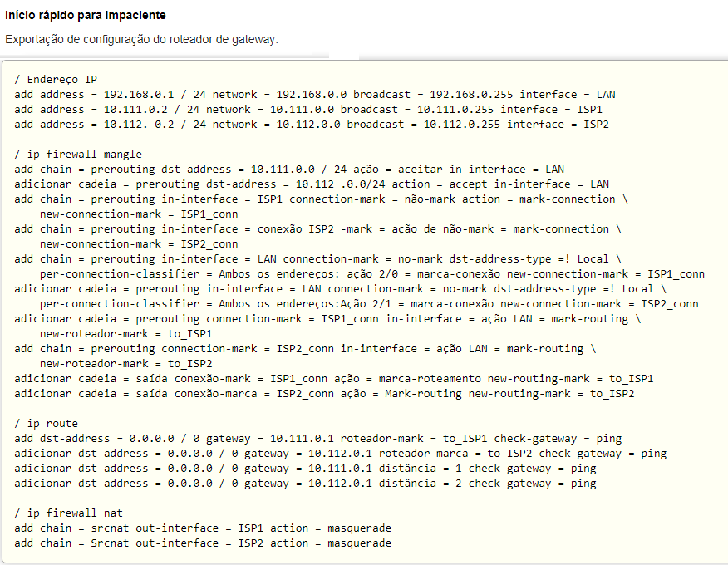This screenshot has height=565, width=728.
Task: Click the route line with "distância = 2"
Action: point(305,483)
